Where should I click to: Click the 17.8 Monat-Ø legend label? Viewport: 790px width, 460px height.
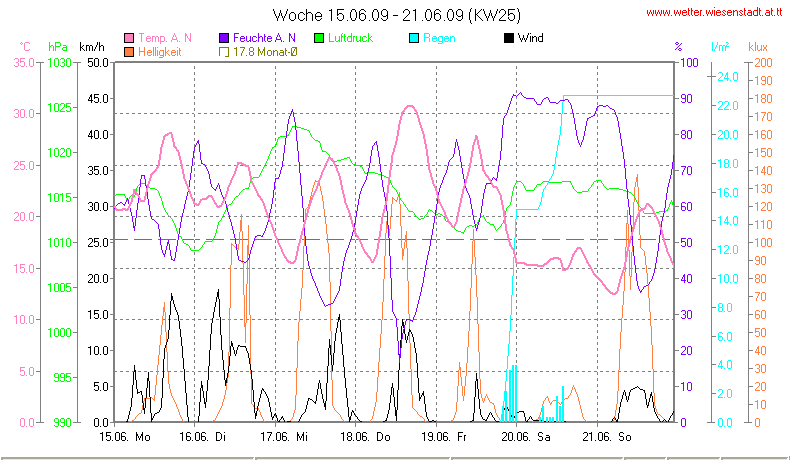coord(265,52)
